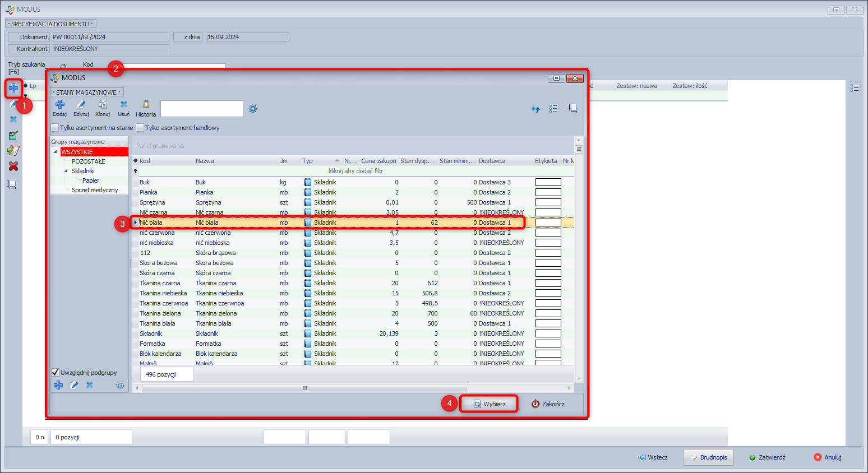Click the search input field in toolbar

[202, 109]
